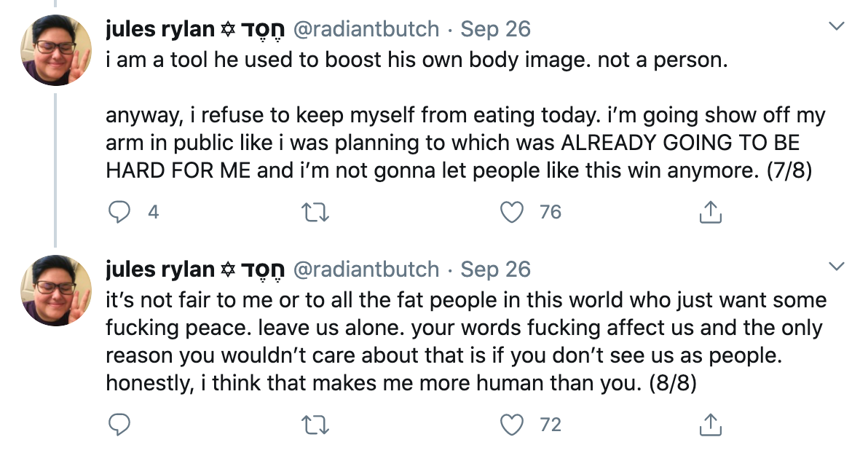Like the tweet with 72 likes

point(511,425)
